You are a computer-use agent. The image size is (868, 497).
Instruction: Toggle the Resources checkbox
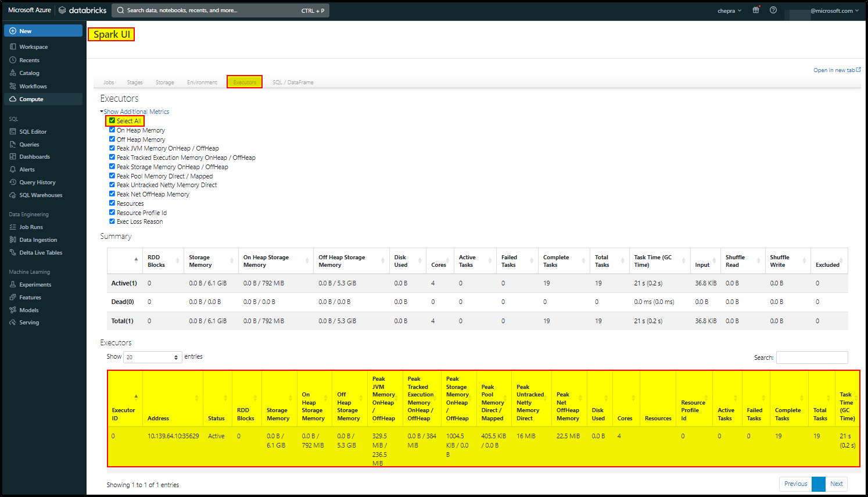pos(112,203)
